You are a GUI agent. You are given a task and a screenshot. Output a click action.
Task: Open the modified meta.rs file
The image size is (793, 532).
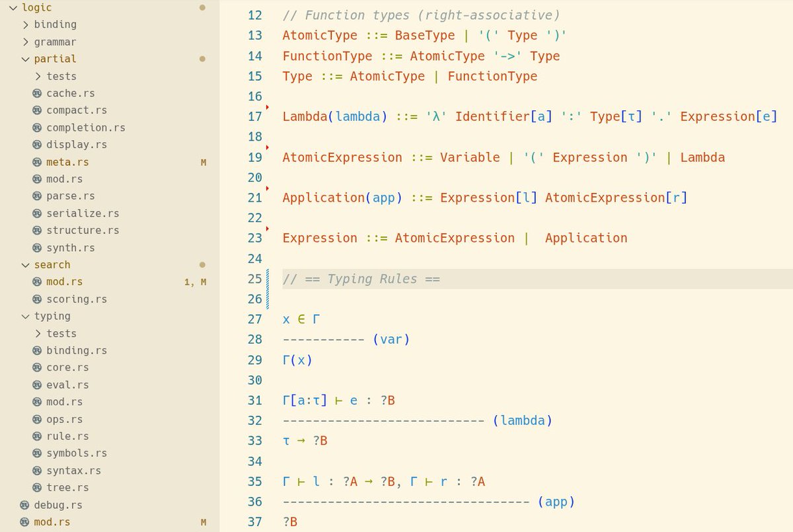67,162
